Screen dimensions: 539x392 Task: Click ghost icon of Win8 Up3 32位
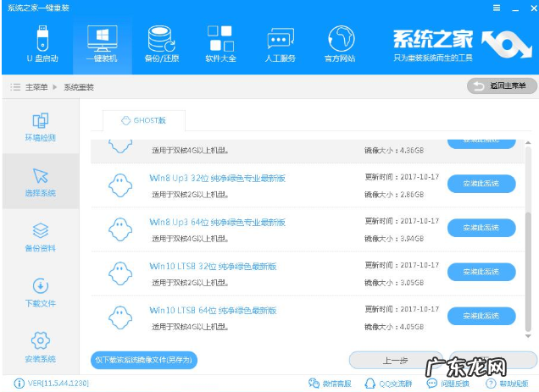pyautogui.click(x=120, y=185)
